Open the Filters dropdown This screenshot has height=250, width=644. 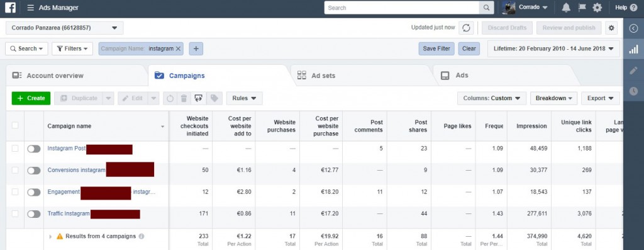[x=72, y=48]
